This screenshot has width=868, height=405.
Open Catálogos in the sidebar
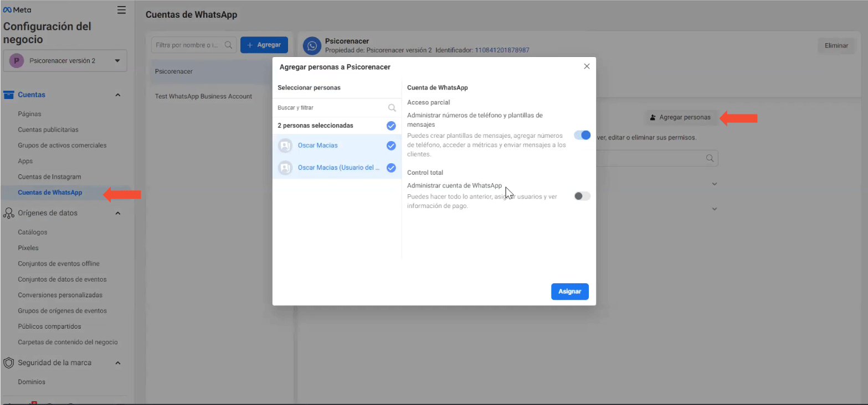click(33, 232)
